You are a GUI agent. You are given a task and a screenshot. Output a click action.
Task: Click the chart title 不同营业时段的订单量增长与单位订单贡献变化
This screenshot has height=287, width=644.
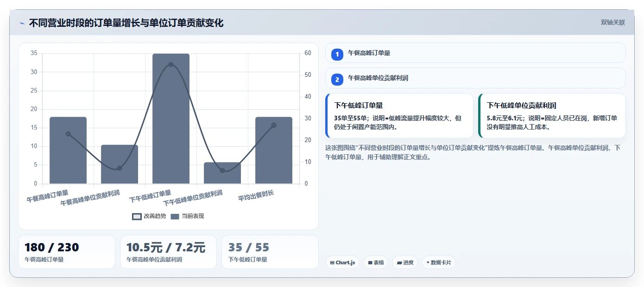click(126, 23)
